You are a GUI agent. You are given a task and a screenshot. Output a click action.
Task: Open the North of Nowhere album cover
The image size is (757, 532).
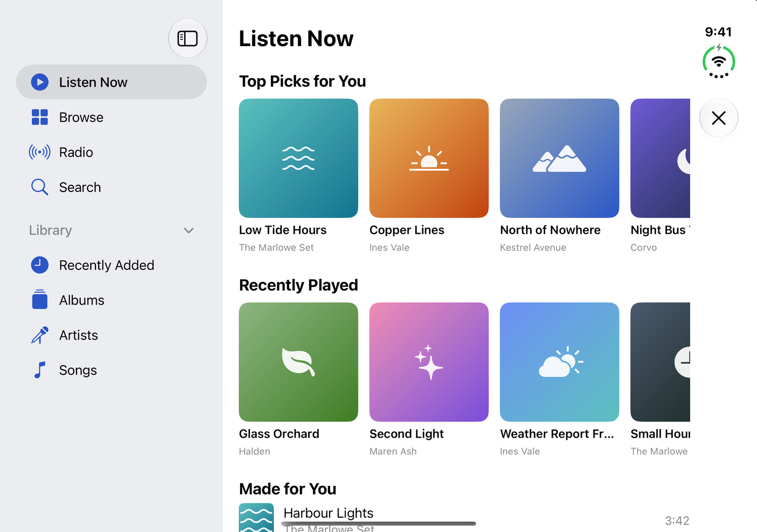pos(560,158)
